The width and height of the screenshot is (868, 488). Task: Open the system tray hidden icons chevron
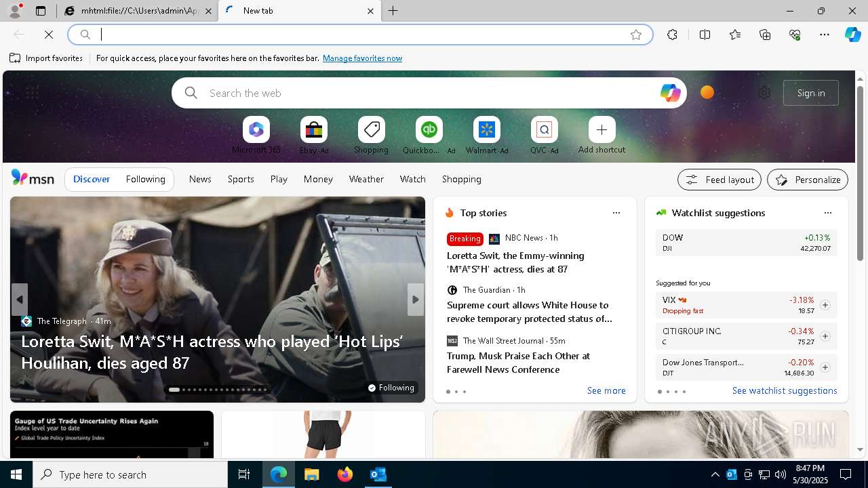(x=715, y=474)
